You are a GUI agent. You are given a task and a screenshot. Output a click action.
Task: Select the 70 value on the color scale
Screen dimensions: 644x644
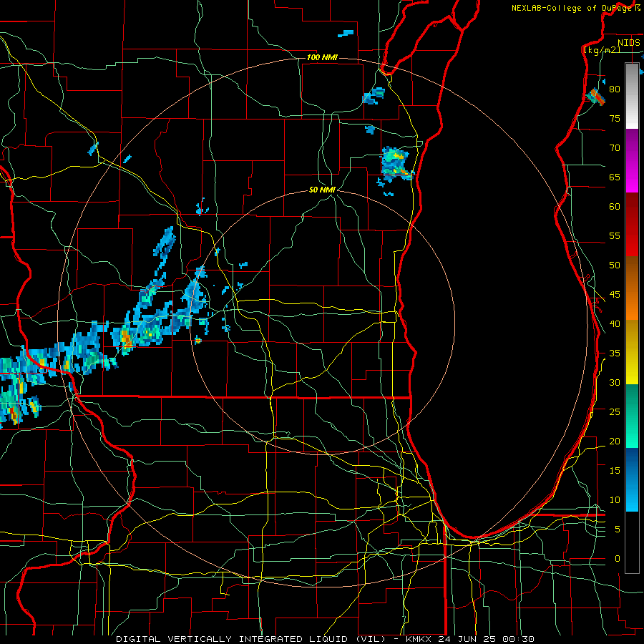(x=615, y=148)
